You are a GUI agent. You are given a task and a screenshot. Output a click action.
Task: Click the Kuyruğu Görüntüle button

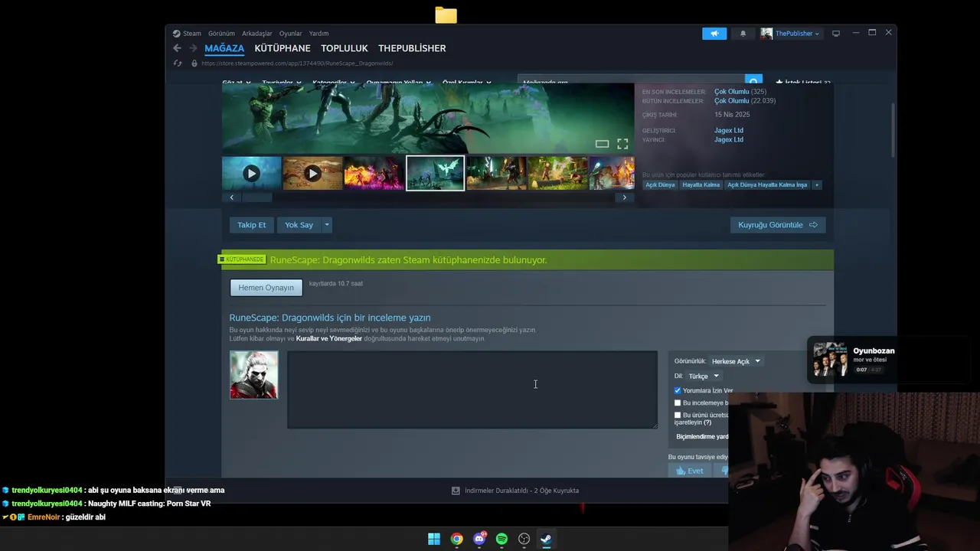(x=778, y=225)
